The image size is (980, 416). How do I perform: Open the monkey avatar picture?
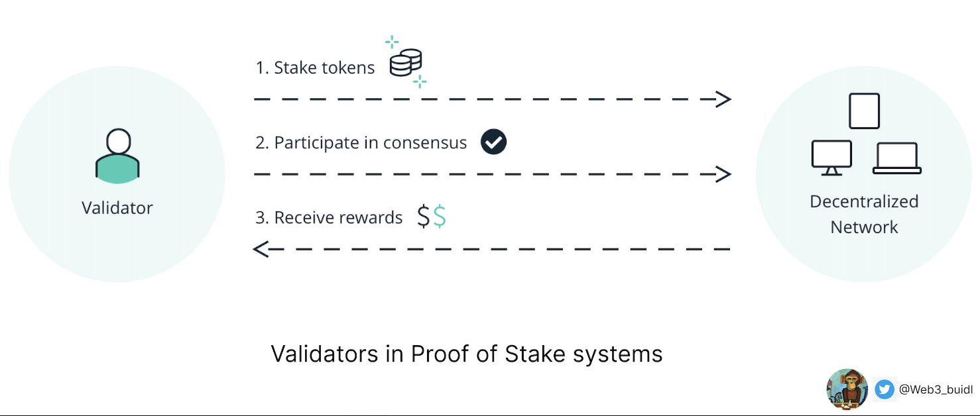[x=847, y=390]
